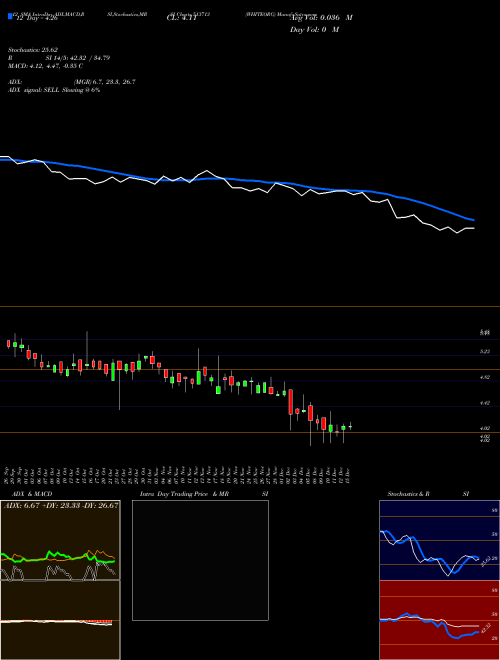Viewport: 500px width, 660px height.
Task: Click the 'Avg Vol: 0.036 M' readout
Action: coord(321,18)
